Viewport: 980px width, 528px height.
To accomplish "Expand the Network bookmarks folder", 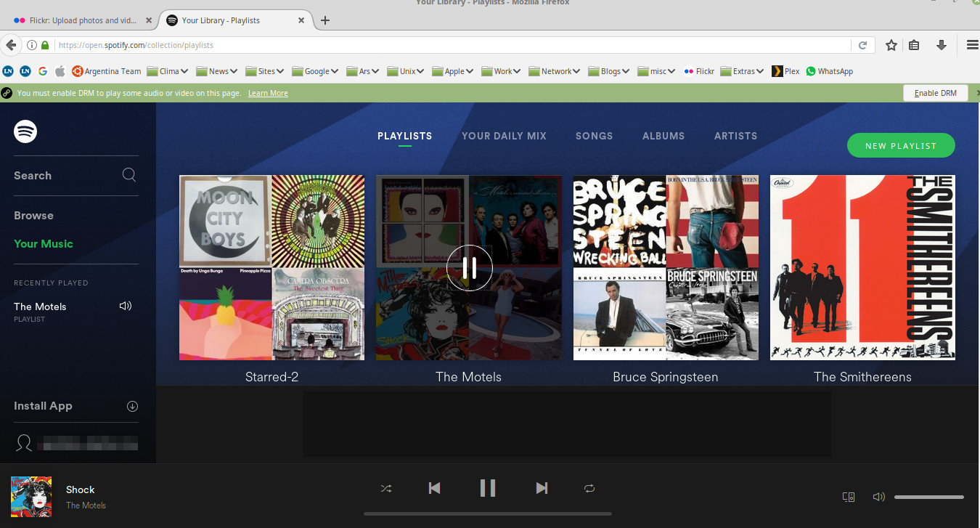I will pyautogui.click(x=555, y=71).
